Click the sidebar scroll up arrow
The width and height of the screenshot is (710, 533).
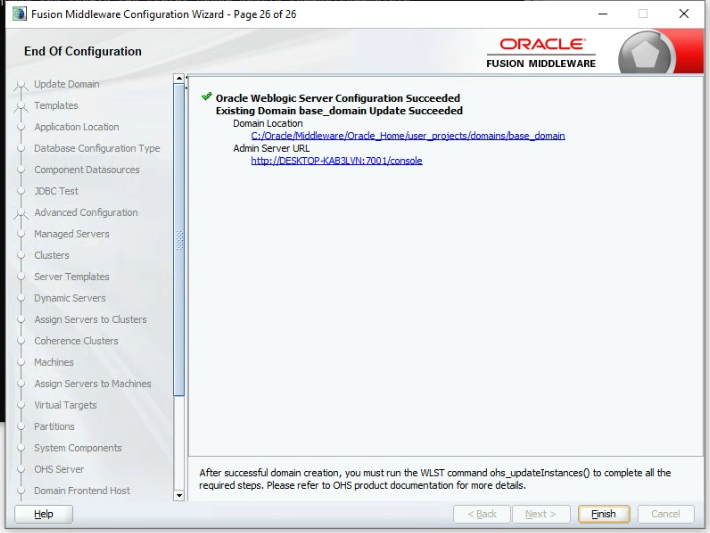(179, 78)
